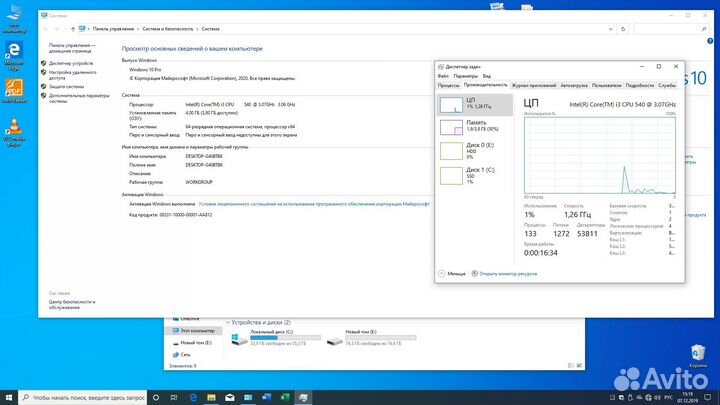Open the VLC media player desktop icon
Image resolution: width=720 pixels, height=405 pixels.
coord(15,130)
